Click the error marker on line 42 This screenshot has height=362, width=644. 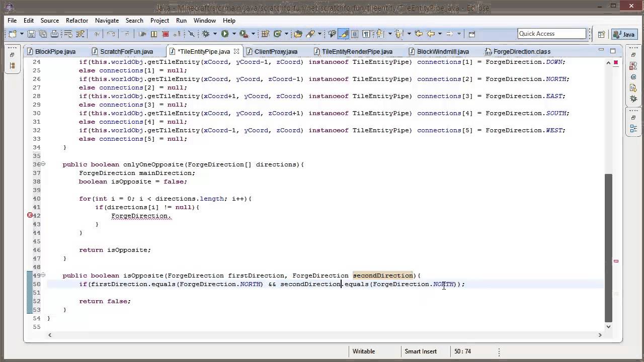(x=30, y=215)
